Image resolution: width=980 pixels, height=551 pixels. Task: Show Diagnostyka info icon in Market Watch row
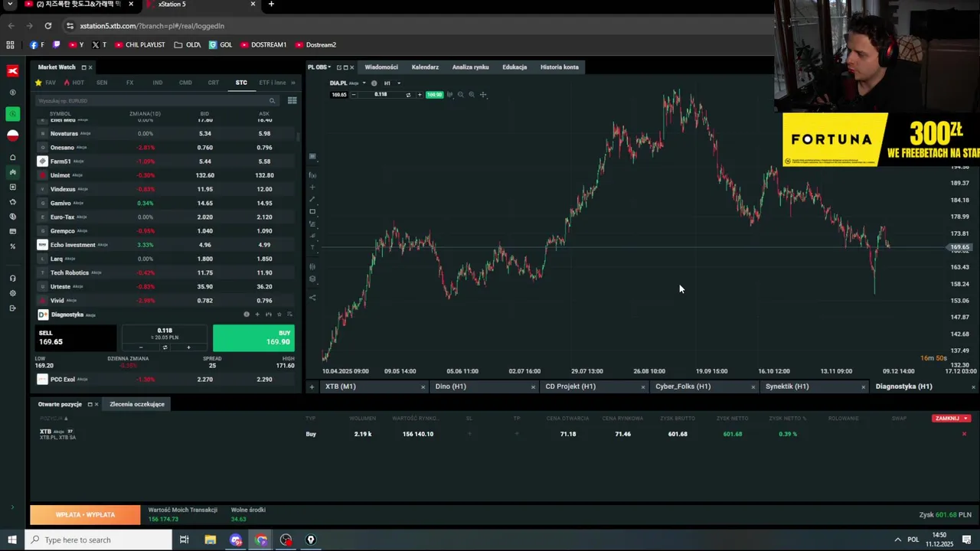pyautogui.click(x=247, y=315)
